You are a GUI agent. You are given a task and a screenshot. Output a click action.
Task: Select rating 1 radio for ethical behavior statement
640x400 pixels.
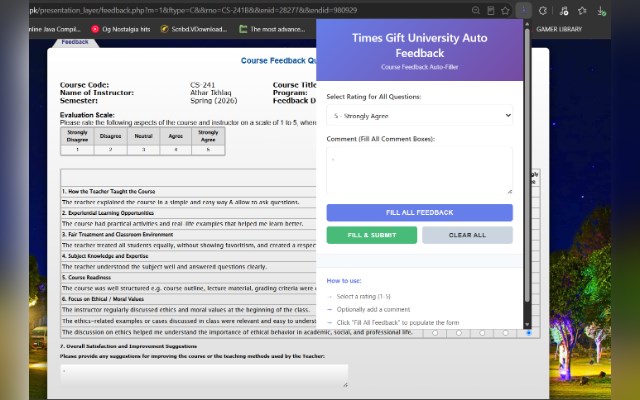pos(435,333)
